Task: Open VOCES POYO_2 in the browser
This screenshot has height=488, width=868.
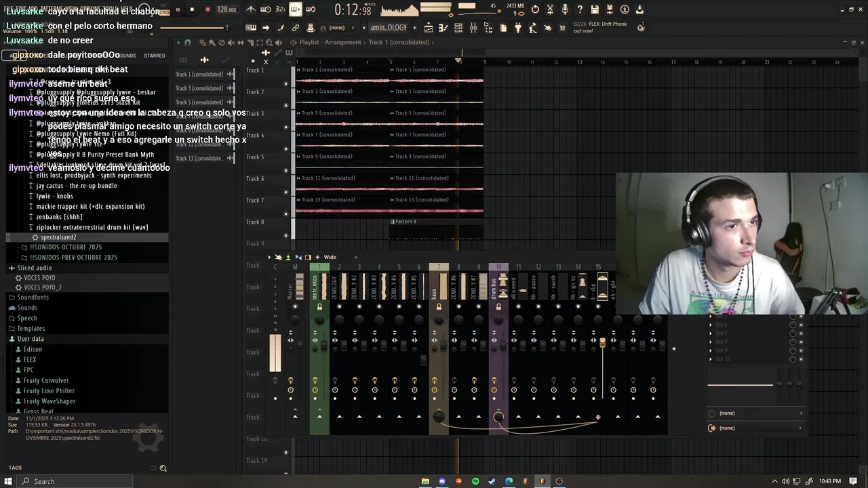Action: [x=42, y=287]
